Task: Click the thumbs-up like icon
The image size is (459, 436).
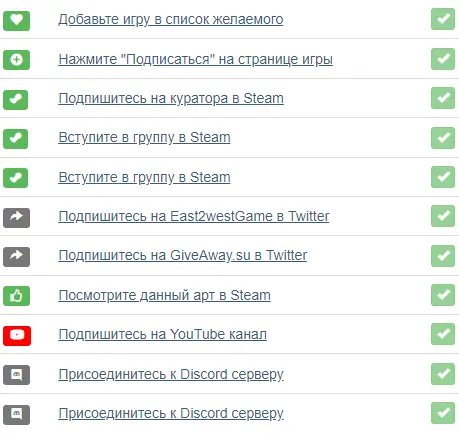Action: (x=16, y=296)
